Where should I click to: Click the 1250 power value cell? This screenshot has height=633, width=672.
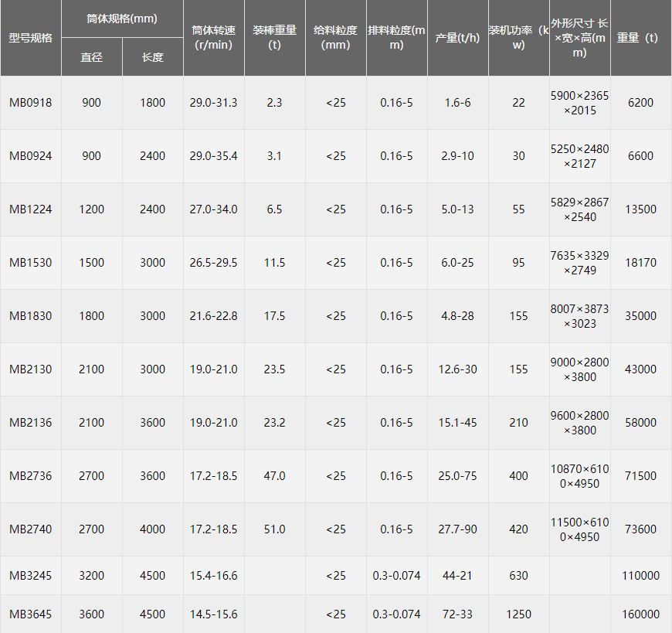click(x=518, y=614)
